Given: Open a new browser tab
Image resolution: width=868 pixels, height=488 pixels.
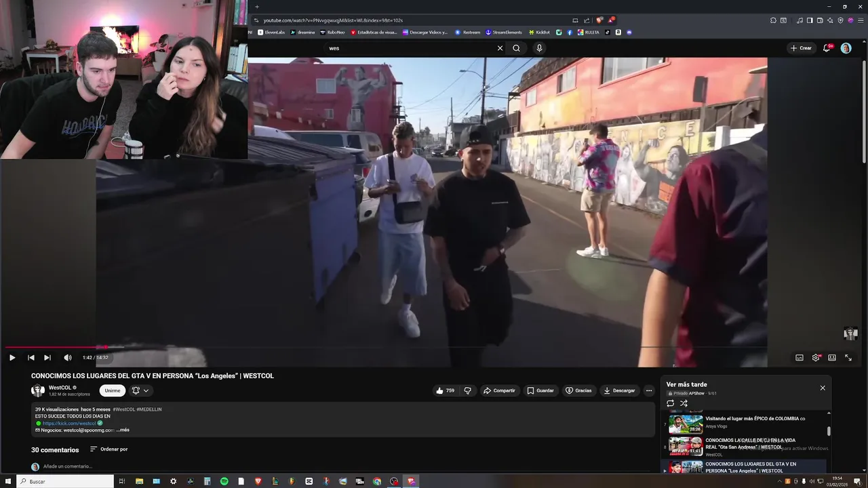Looking at the screenshot, I should [x=257, y=7].
